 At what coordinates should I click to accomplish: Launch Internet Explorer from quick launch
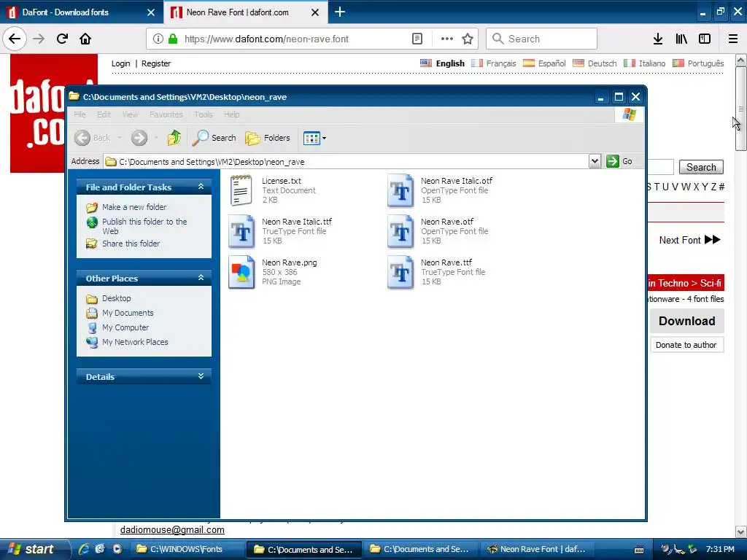[x=84, y=549]
